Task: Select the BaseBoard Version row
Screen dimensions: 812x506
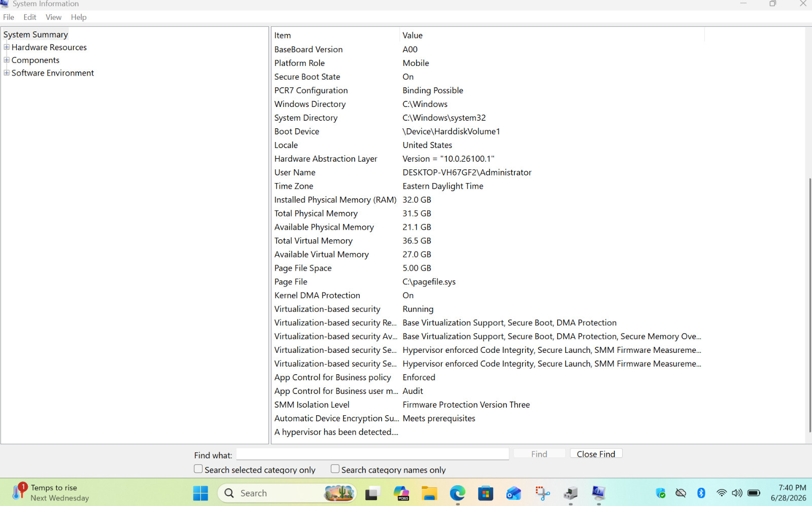Action: tap(488, 49)
